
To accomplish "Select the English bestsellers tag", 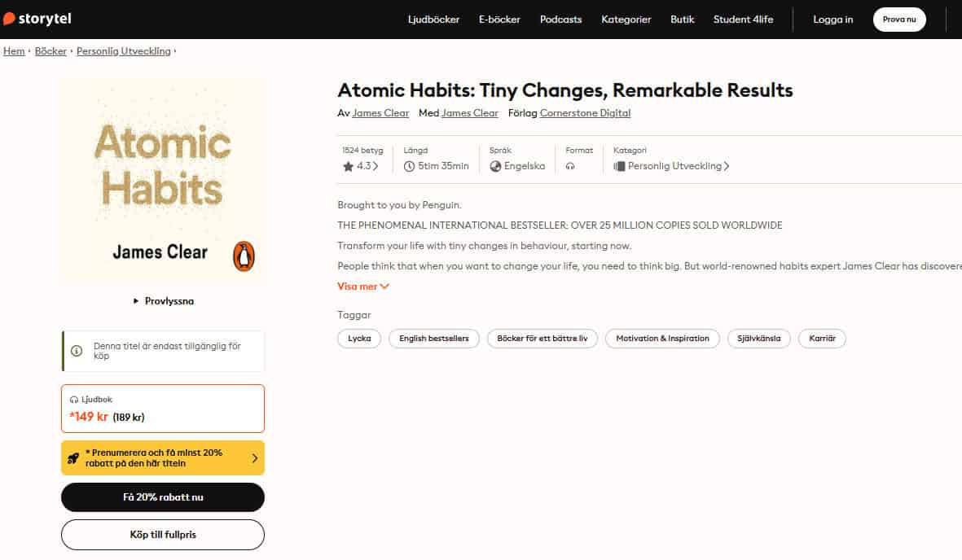I will (433, 339).
